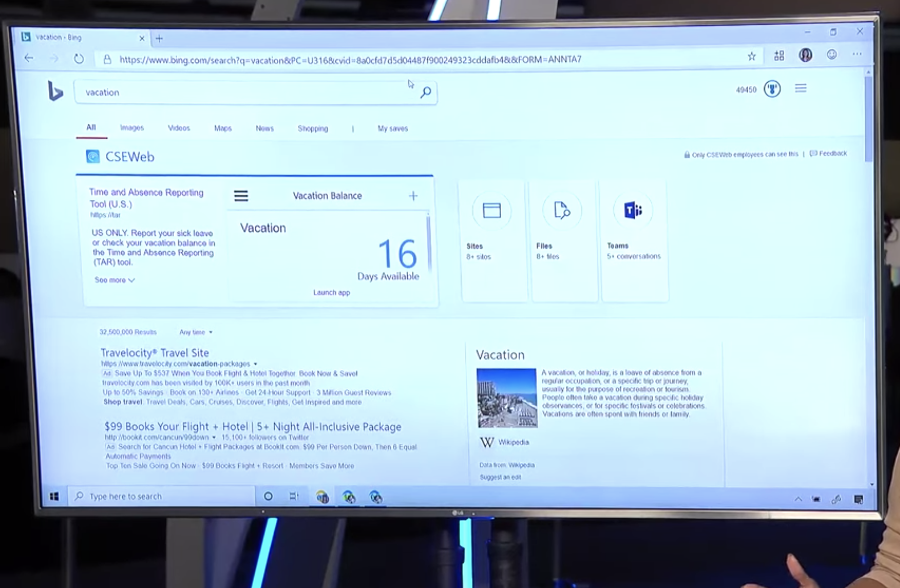Screen dimensions: 900x588
Task: Expand the arrow beside the bookit.com URL
Action: (214, 437)
